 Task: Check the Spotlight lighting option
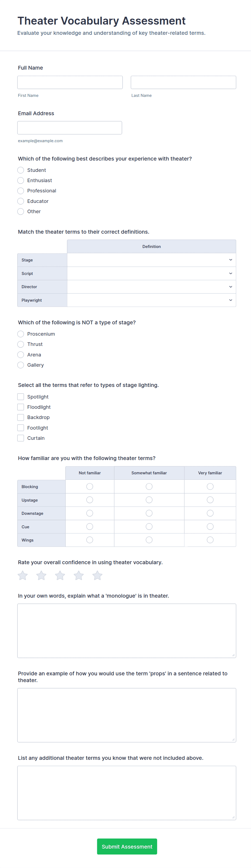[x=21, y=397]
